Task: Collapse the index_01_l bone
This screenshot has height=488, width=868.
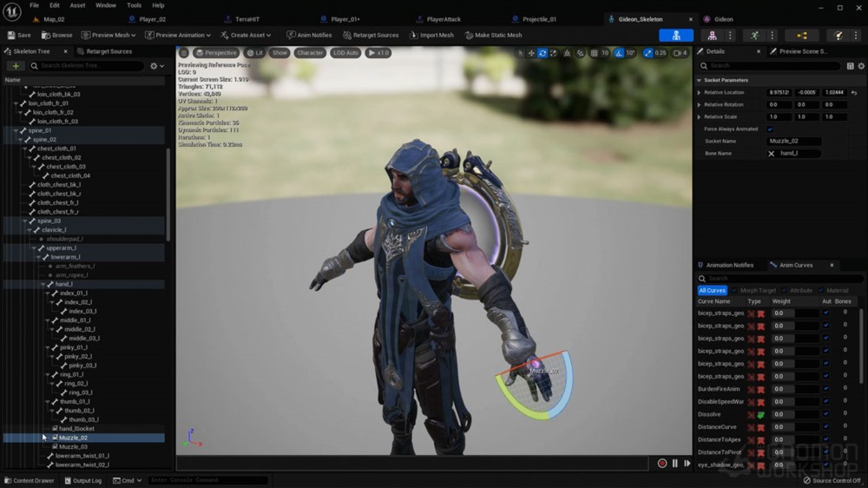Action: click(48, 293)
